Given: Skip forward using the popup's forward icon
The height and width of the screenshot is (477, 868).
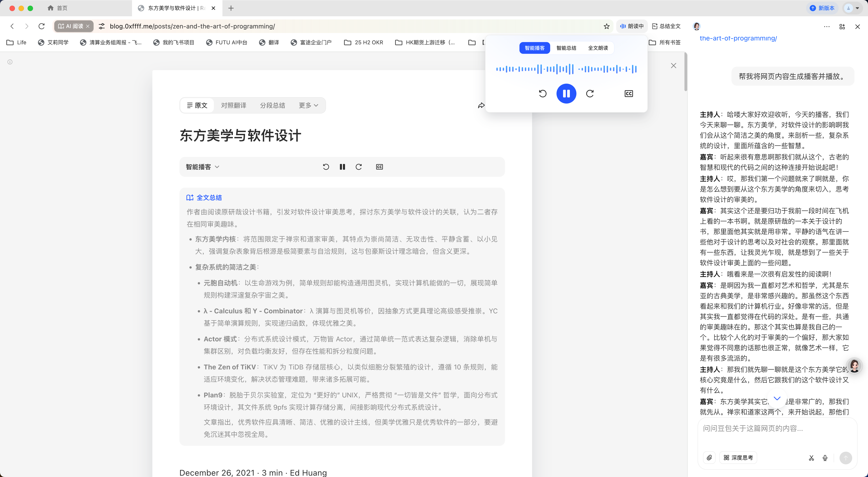Looking at the screenshot, I should [x=590, y=93].
